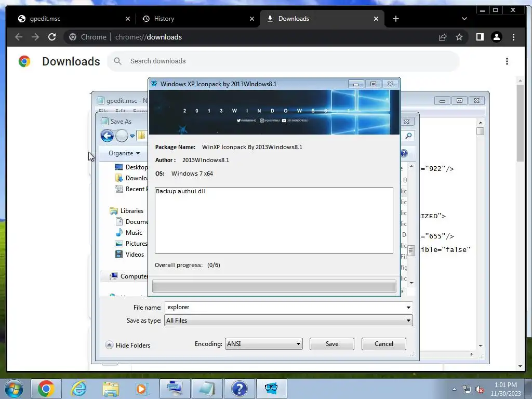Click Notepad vertical scrollbar up arrow
This screenshot has height=399, width=532.
480,123
